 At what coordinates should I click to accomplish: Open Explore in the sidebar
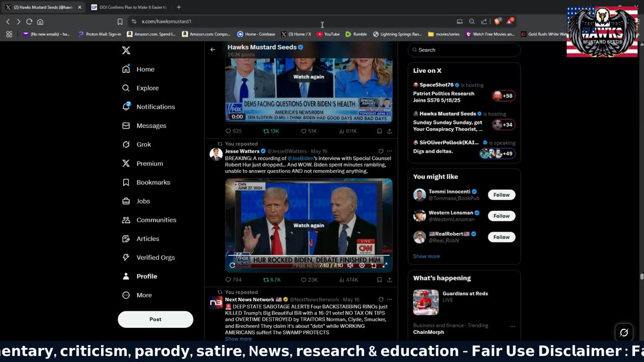click(141, 88)
